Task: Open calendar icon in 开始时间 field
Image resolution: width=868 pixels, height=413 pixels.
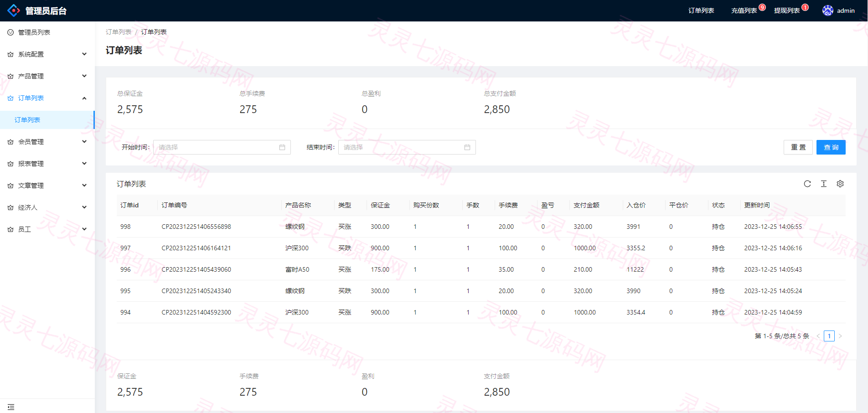Action: click(x=282, y=147)
